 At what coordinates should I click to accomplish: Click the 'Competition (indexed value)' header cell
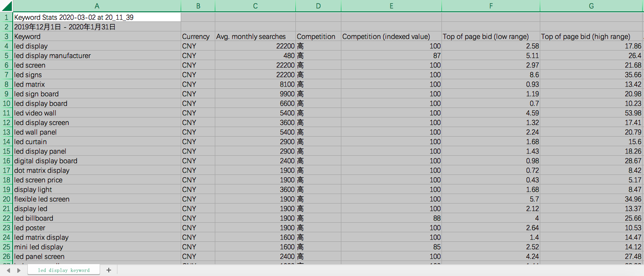391,36
